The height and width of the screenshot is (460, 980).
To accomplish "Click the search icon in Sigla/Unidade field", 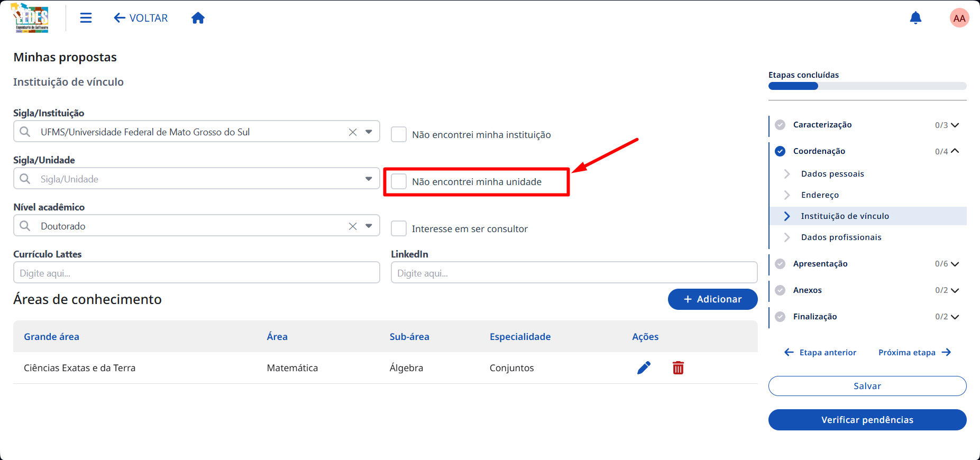I will [x=25, y=179].
